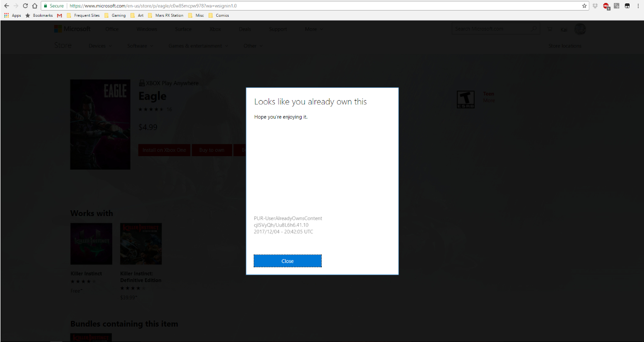
Task: Expand the More dropdown in header
Action: coord(314,29)
